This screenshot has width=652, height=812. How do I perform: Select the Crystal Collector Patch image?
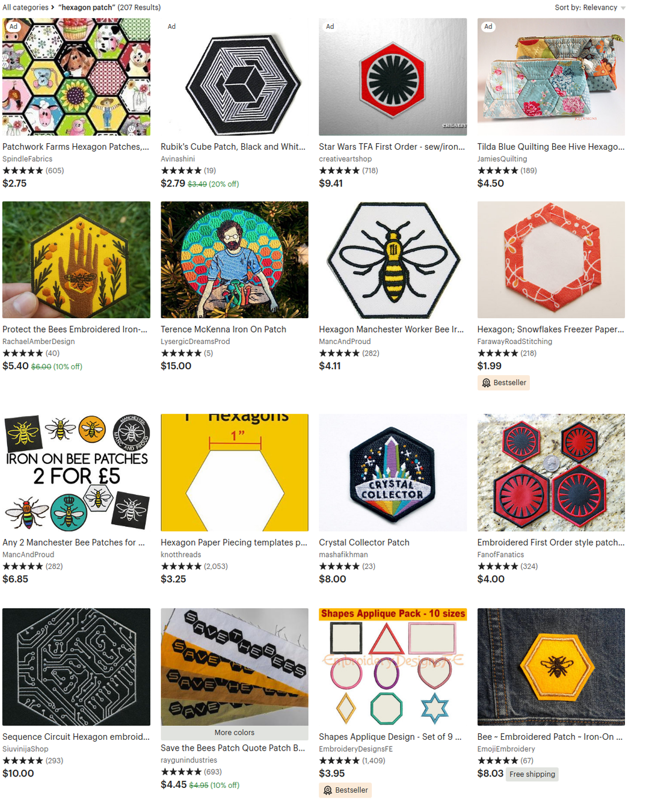click(x=393, y=472)
